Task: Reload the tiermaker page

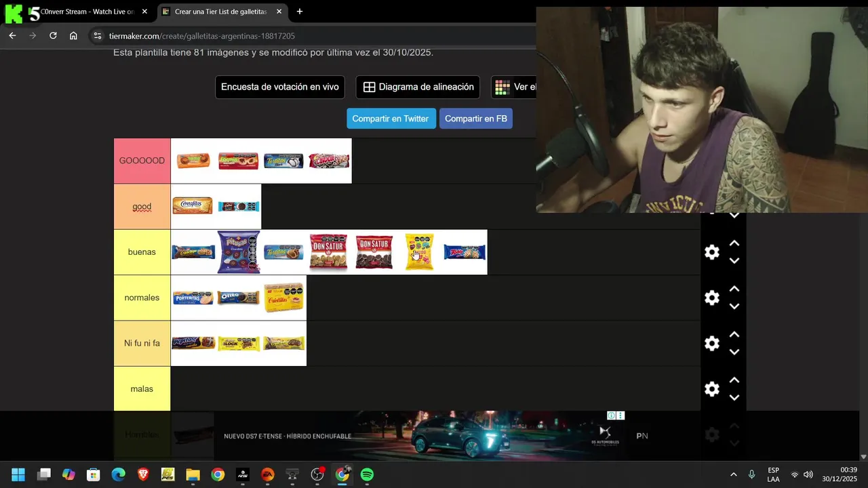Action: click(x=53, y=36)
